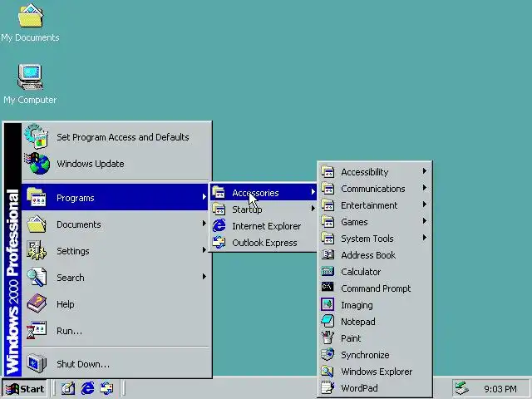The width and height of the screenshot is (532, 399).
Task: Click the Address Book icon
Action: [x=328, y=254]
